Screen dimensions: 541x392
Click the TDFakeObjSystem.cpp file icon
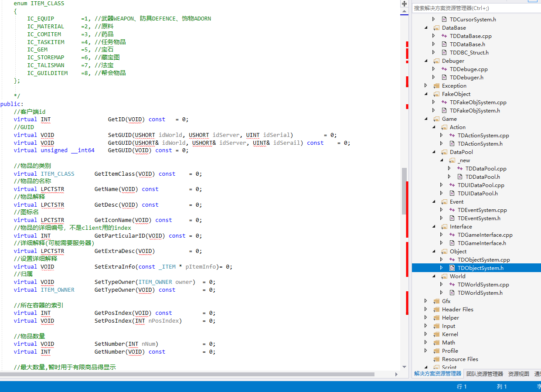(x=444, y=102)
